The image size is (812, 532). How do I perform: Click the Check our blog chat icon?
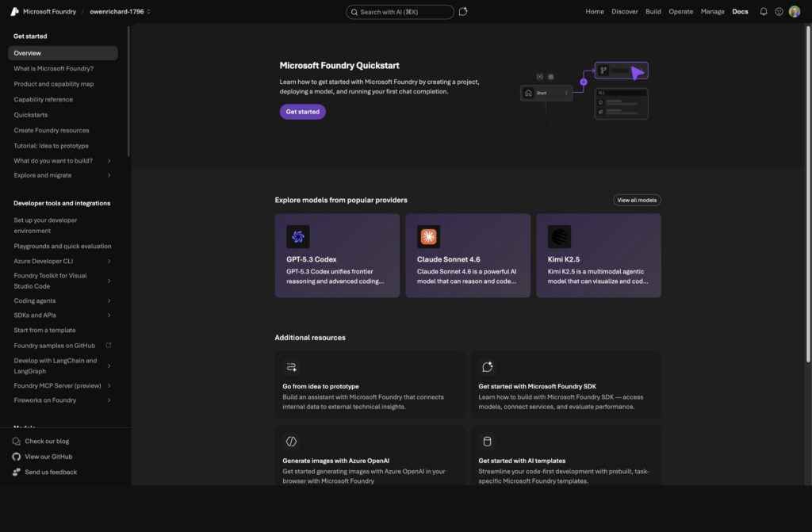click(17, 442)
